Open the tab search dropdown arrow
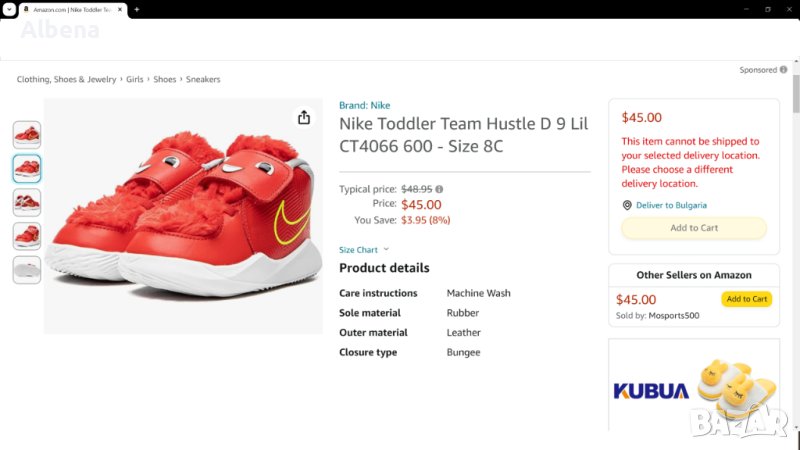This screenshot has height=450, width=800. 9,9
